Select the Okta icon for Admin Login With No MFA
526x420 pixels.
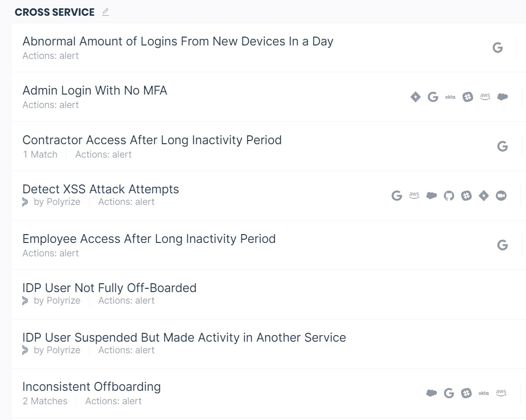click(450, 96)
